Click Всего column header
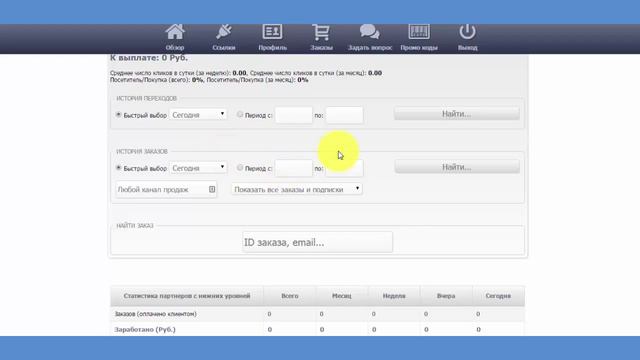640x360 pixels. click(290, 296)
